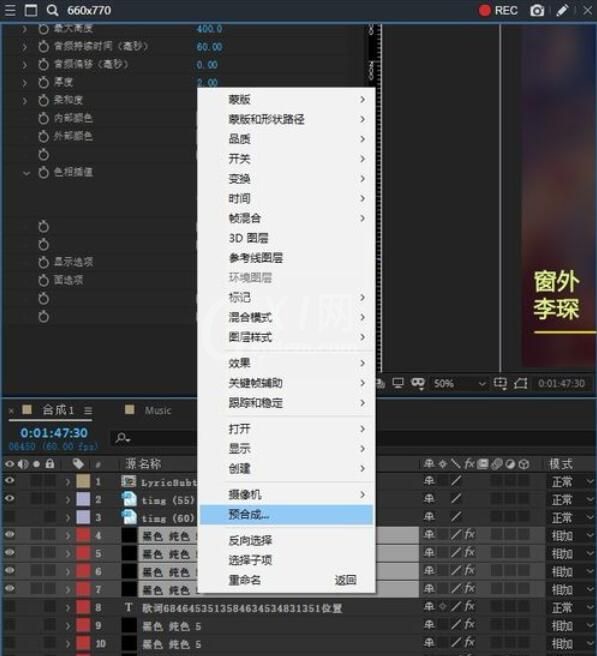Choose 反向选择 from context menu

pos(287,541)
